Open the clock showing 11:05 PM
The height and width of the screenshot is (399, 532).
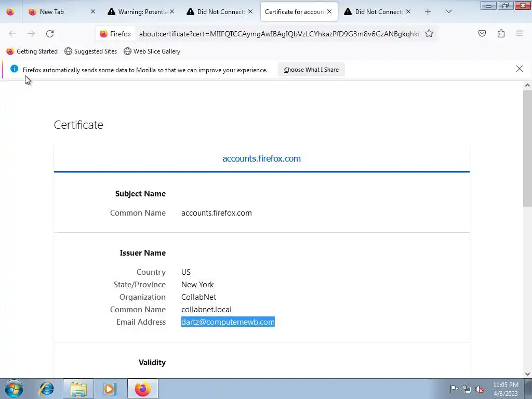[506, 389]
